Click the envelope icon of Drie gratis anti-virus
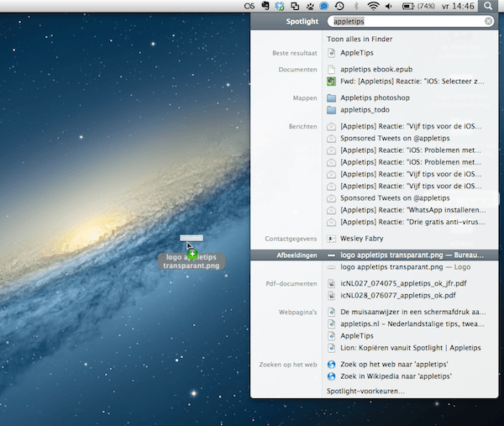504x426 pixels. (x=332, y=222)
